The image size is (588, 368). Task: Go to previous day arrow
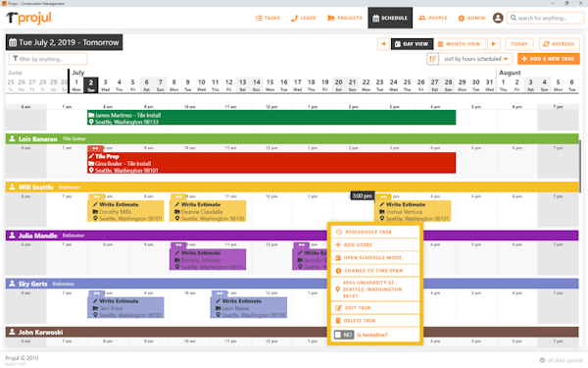point(383,44)
